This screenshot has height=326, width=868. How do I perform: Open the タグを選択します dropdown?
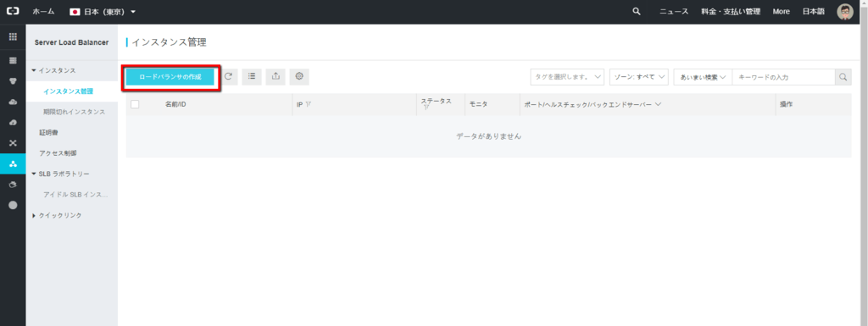click(x=567, y=77)
